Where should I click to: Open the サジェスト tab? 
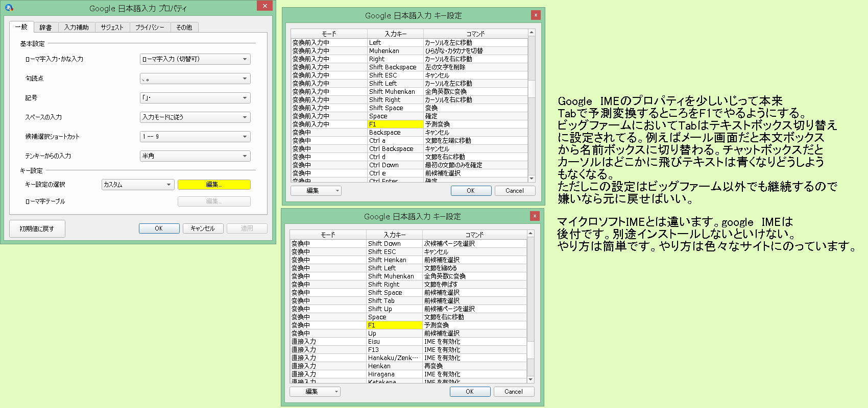coord(112,28)
